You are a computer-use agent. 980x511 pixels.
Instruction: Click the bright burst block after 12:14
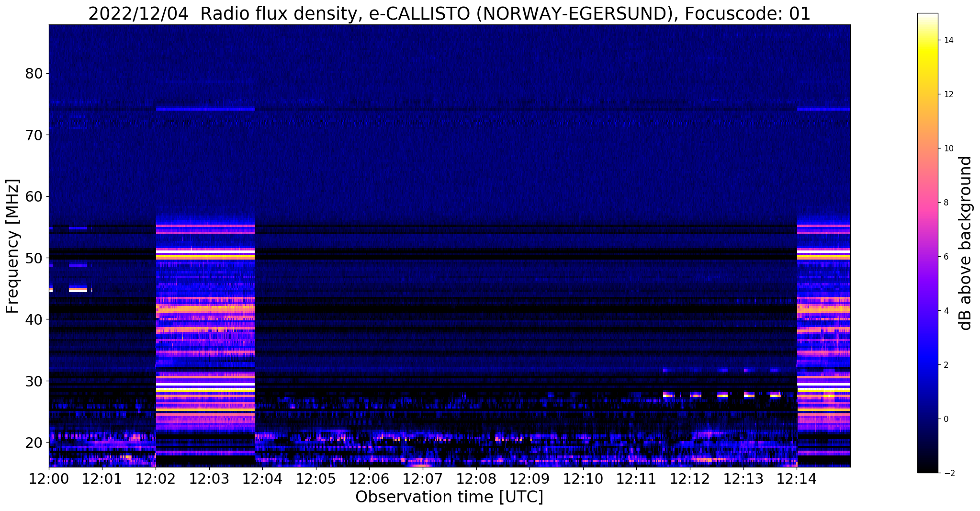click(x=823, y=328)
